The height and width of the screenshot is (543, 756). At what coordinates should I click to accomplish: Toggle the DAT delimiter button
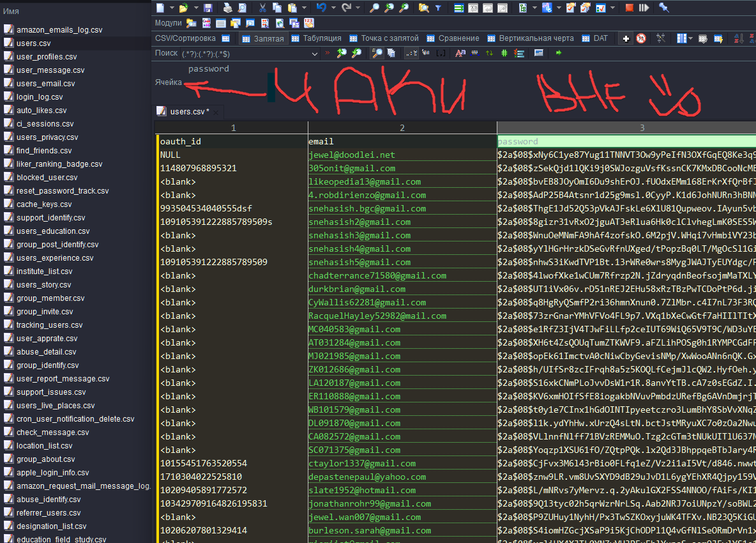(595, 38)
